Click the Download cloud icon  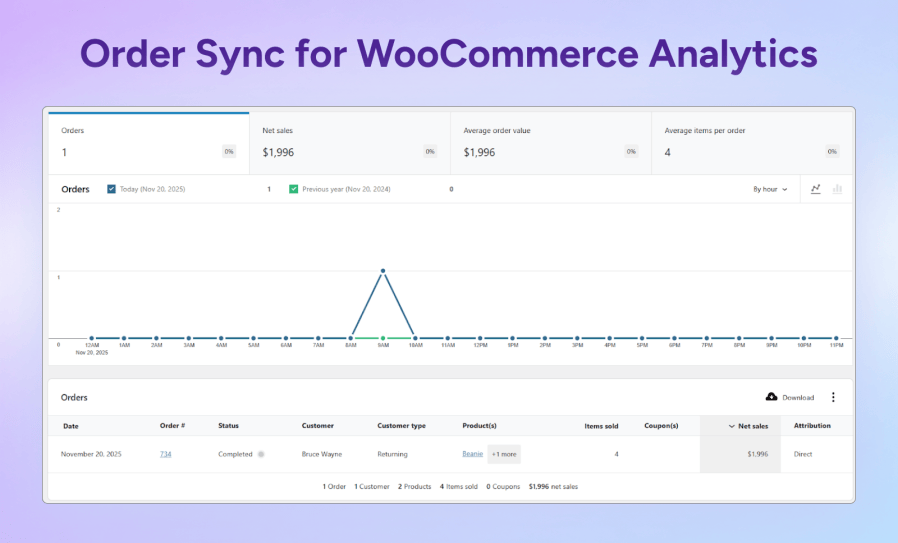(771, 397)
